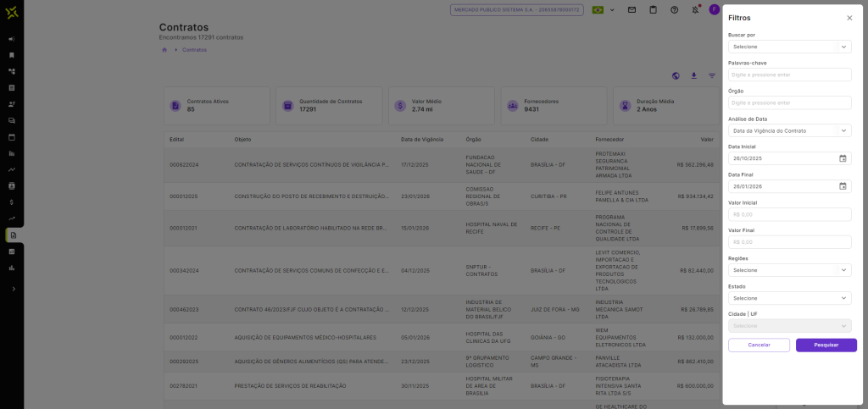This screenshot has height=409, width=868.
Task: Open the user avatar F menu
Action: pos(715,9)
